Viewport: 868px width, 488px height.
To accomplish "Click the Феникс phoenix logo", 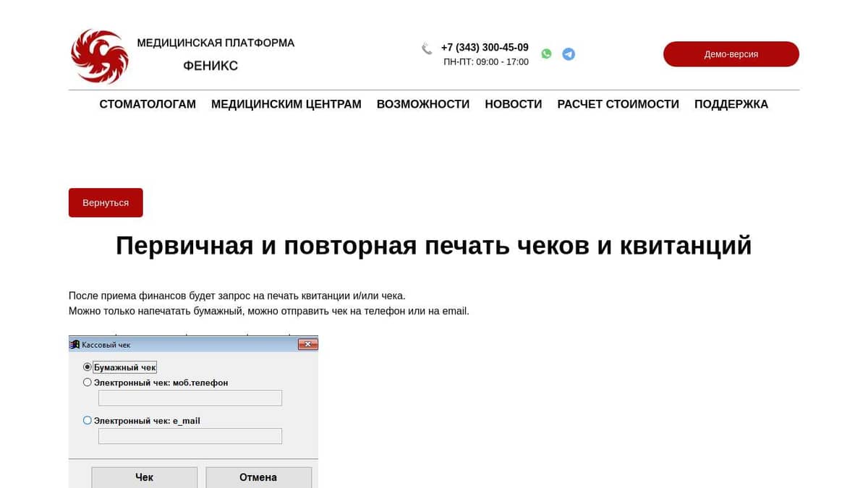I will click(x=99, y=54).
